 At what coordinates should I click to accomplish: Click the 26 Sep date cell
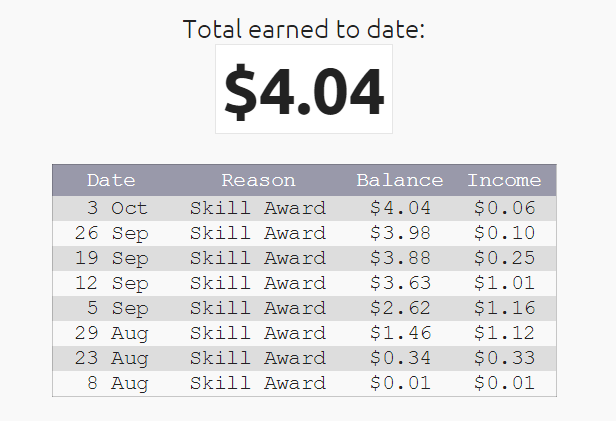click(x=111, y=233)
